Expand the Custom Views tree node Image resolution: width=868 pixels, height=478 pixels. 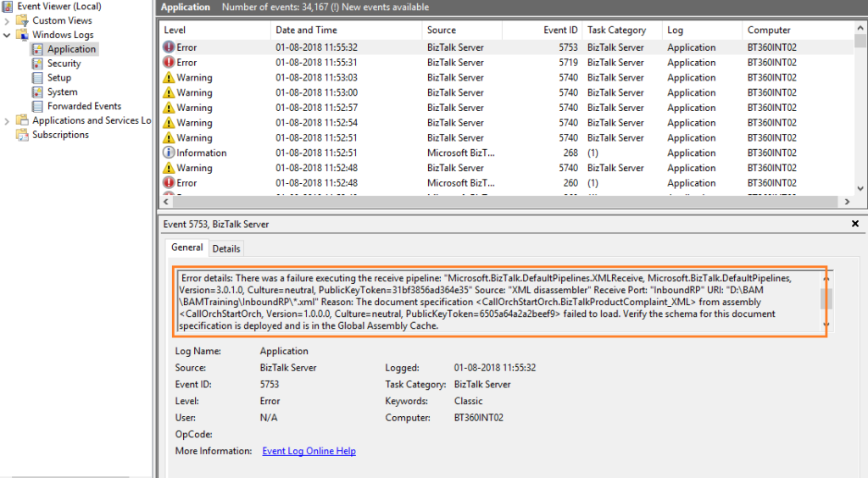click(x=7, y=21)
